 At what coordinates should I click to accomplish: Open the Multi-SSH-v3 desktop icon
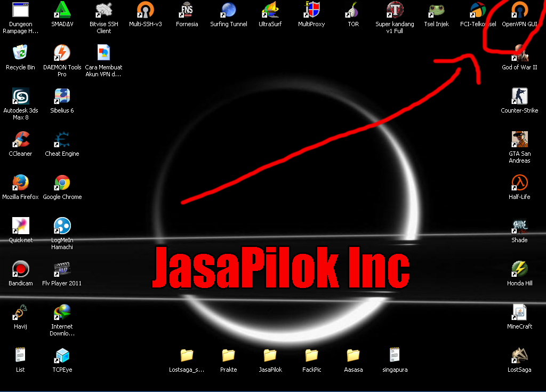coord(145,10)
